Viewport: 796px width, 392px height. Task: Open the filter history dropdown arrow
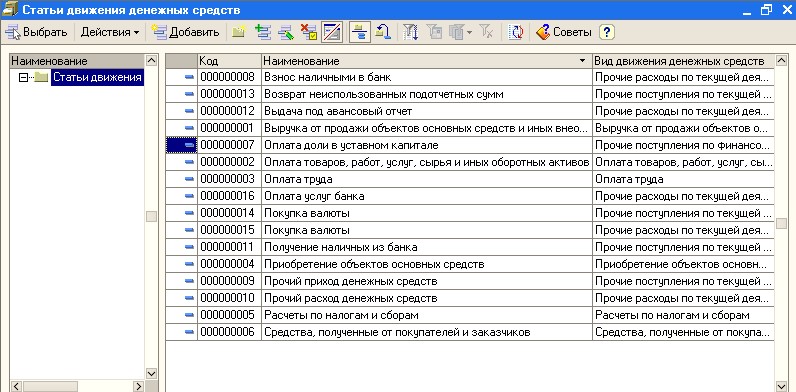click(x=469, y=32)
